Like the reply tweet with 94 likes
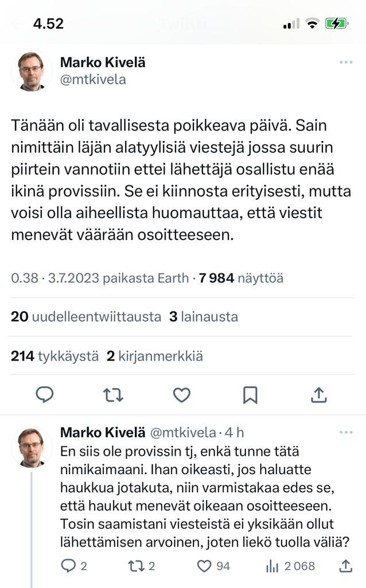The height and width of the screenshot is (588, 366). point(205,566)
